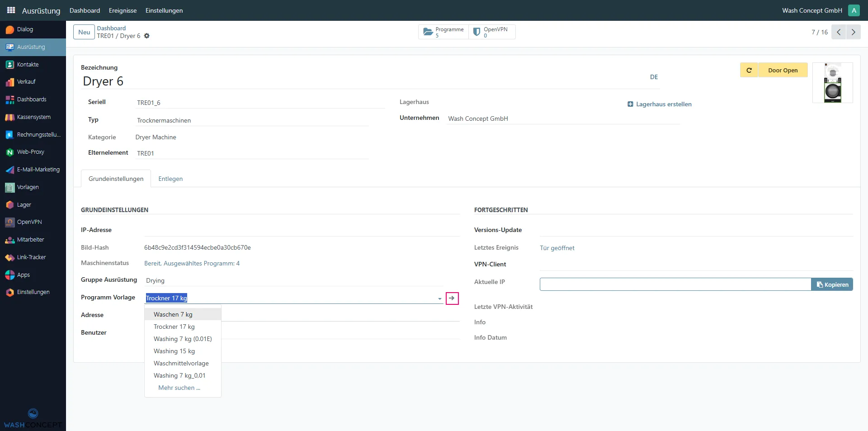Click "Mehr suchen ..." in the dropdown

(179, 388)
